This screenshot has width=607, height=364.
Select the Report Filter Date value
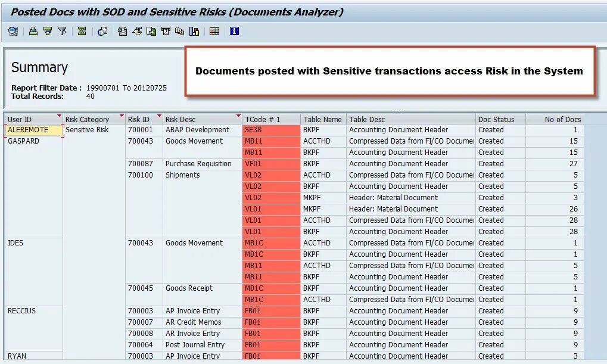pos(126,88)
